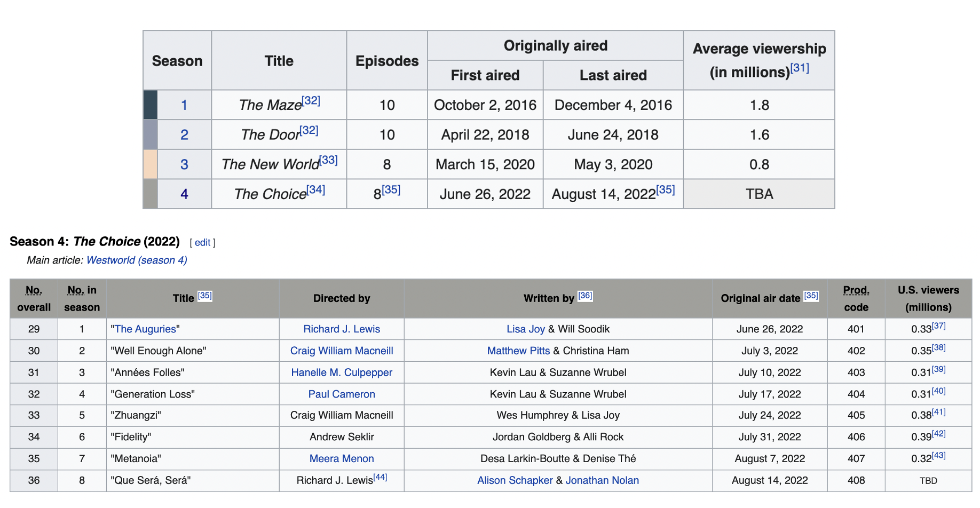The height and width of the screenshot is (508, 980).
Task: Click the "Prod. code" column header
Action: (856, 299)
